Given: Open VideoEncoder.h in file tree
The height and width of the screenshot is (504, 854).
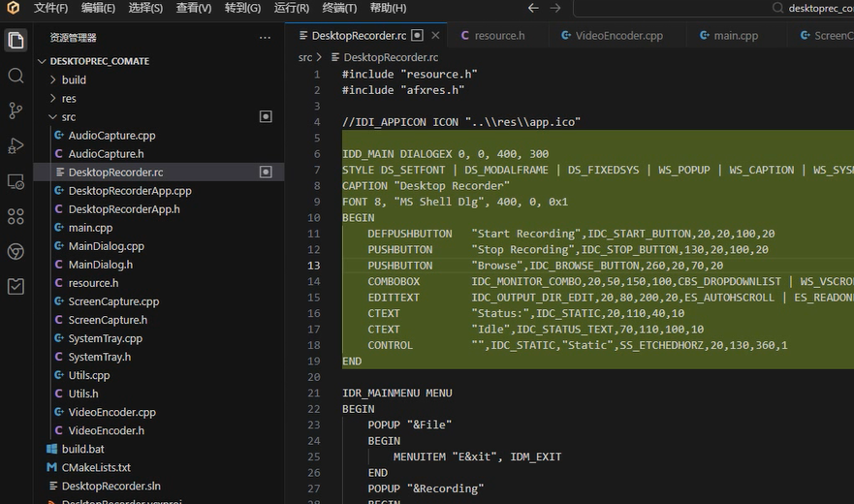Looking at the screenshot, I should tap(158, 431).
